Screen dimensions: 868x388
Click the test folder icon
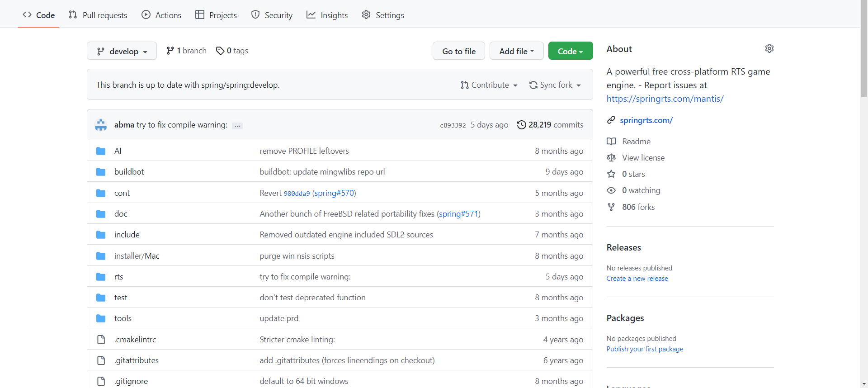[x=101, y=298]
